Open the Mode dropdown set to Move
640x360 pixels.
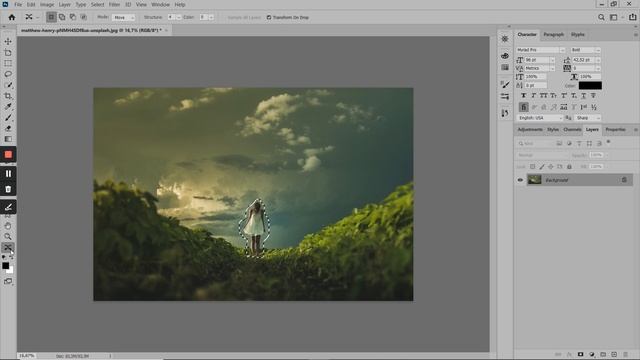pos(123,18)
